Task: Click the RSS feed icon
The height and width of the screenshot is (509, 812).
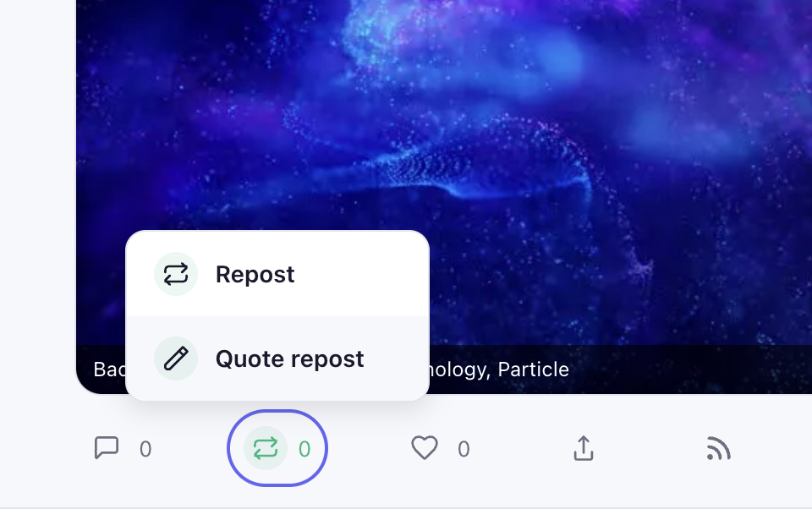Action: (x=718, y=448)
